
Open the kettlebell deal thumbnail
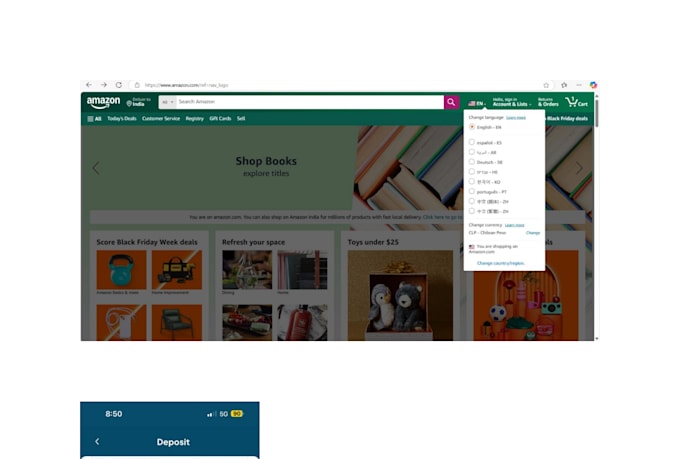click(121, 270)
